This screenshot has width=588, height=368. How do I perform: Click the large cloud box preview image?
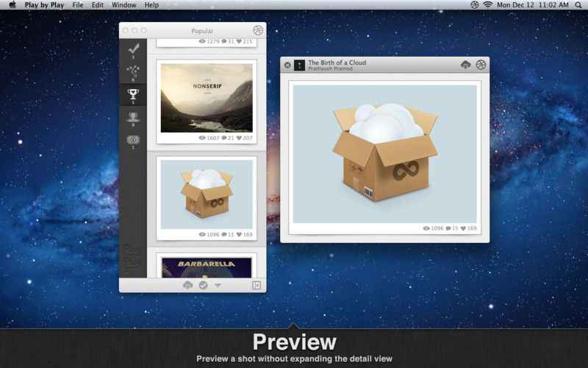[x=384, y=154]
